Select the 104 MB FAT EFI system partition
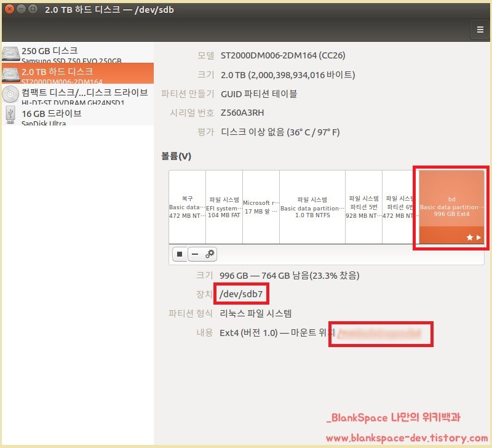The width and height of the screenshot is (492, 448). 224,207
